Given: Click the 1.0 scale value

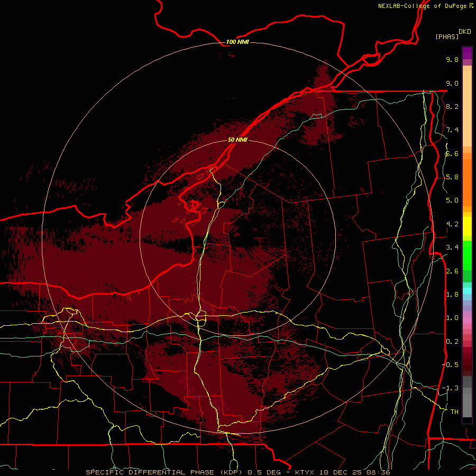Looking at the screenshot, I should (452, 318).
